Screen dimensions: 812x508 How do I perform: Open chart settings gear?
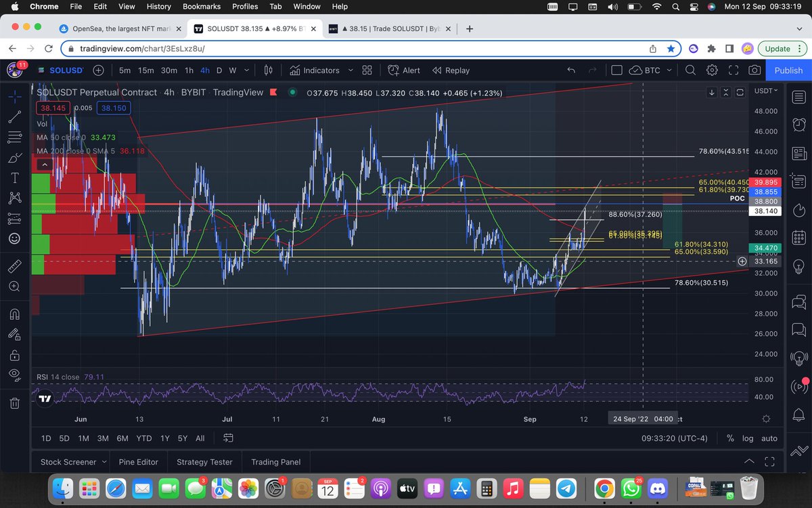tap(712, 70)
